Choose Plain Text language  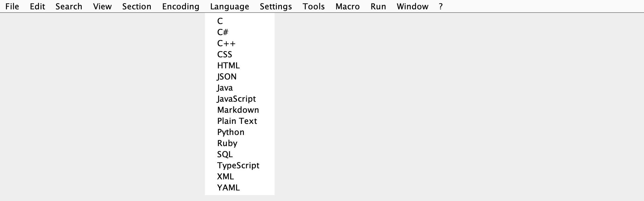tap(240, 121)
